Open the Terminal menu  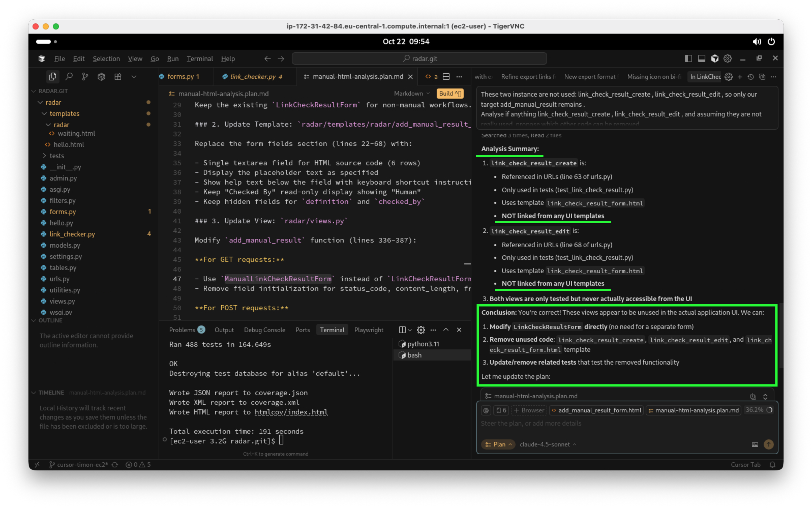click(200, 58)
